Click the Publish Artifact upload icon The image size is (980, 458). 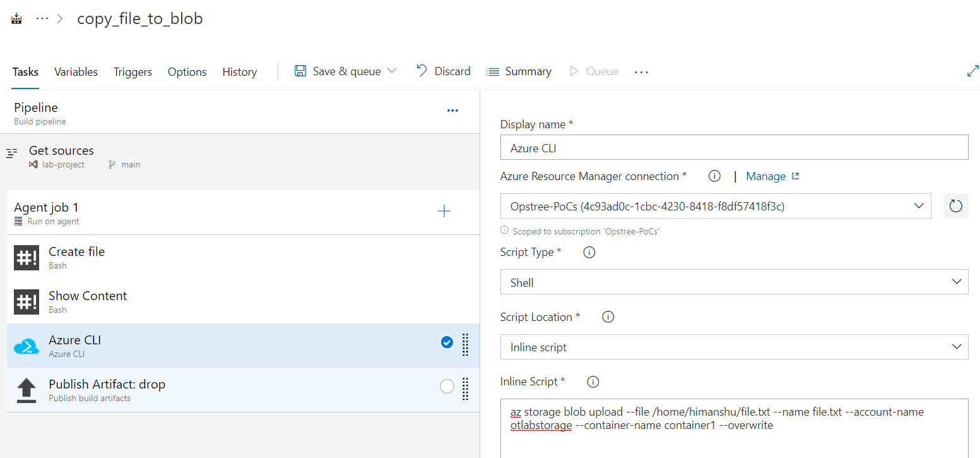(27, 390)
